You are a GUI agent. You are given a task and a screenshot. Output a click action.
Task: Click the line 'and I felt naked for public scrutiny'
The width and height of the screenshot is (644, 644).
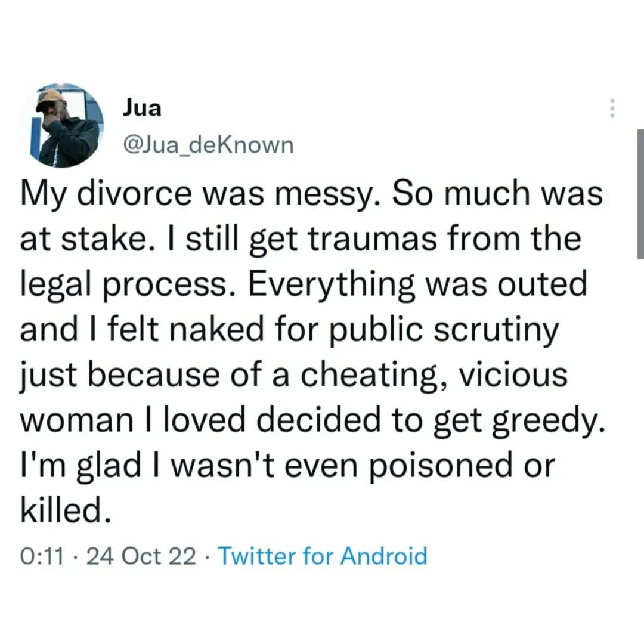pos(289,330)
